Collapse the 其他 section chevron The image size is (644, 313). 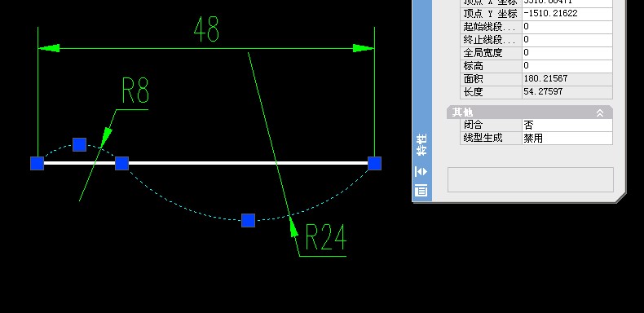600,112
